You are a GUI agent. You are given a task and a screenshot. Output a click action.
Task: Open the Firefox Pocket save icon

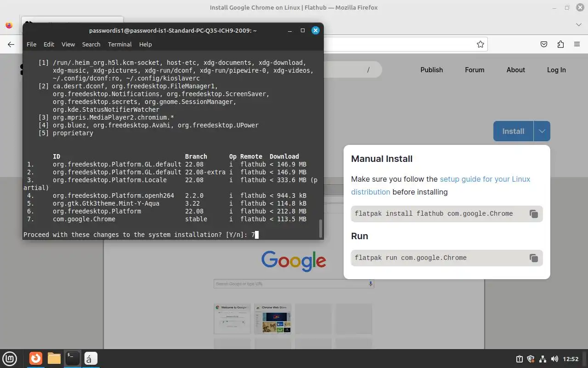click(544, 44)
